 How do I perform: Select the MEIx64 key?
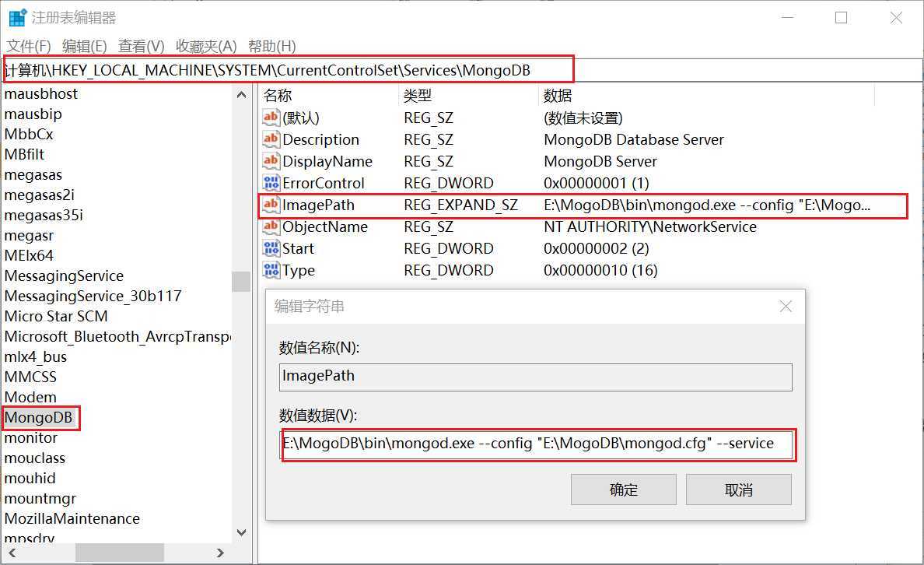coord(29,255)
